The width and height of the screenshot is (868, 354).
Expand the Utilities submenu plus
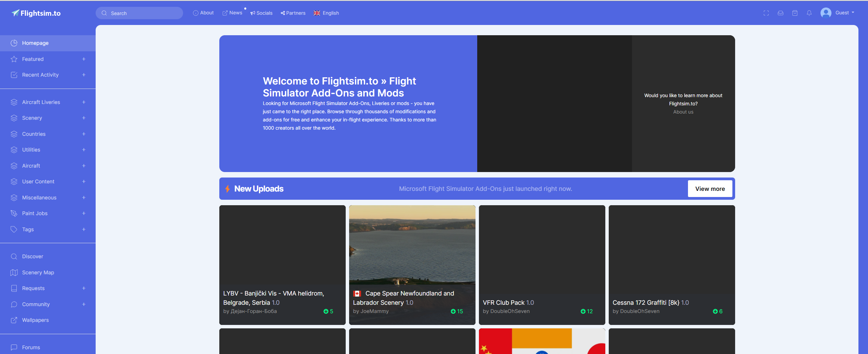click(84, 150)
